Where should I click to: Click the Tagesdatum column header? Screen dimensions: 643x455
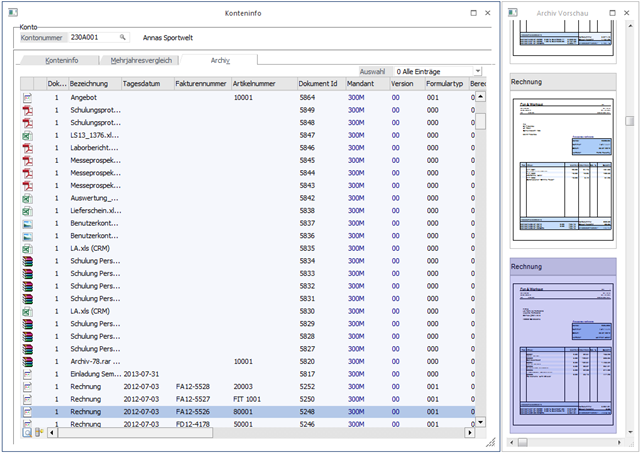click(x=146, y=84)
